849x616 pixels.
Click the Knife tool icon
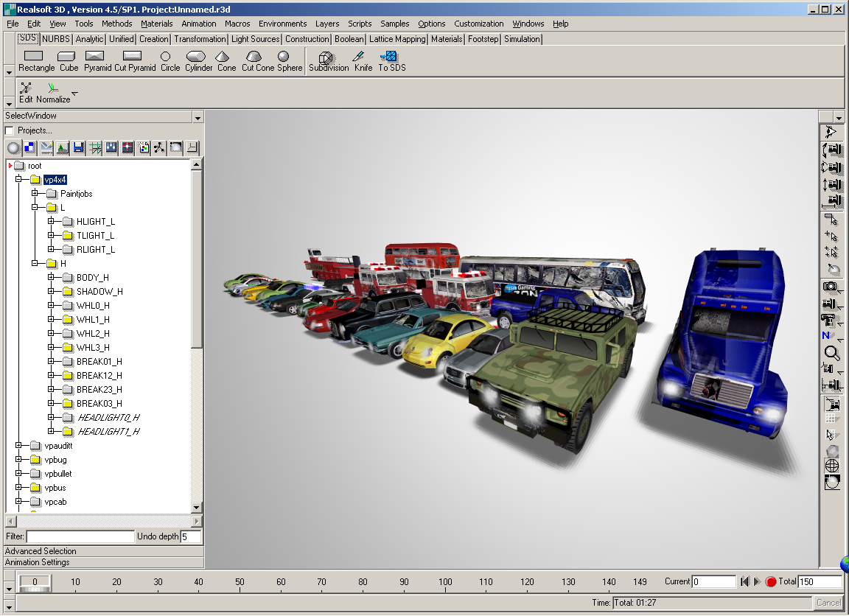[359, 57]
